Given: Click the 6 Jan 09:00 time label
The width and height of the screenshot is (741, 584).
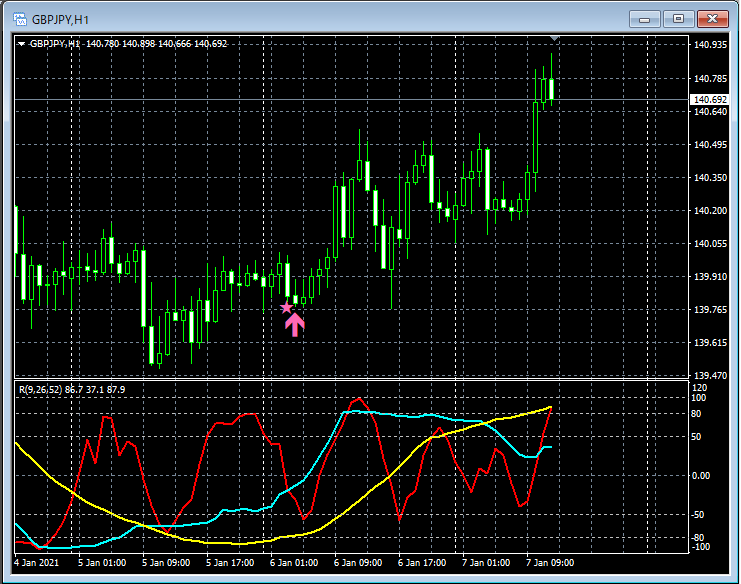Looking at the screenshot, I should click(357, 562).
